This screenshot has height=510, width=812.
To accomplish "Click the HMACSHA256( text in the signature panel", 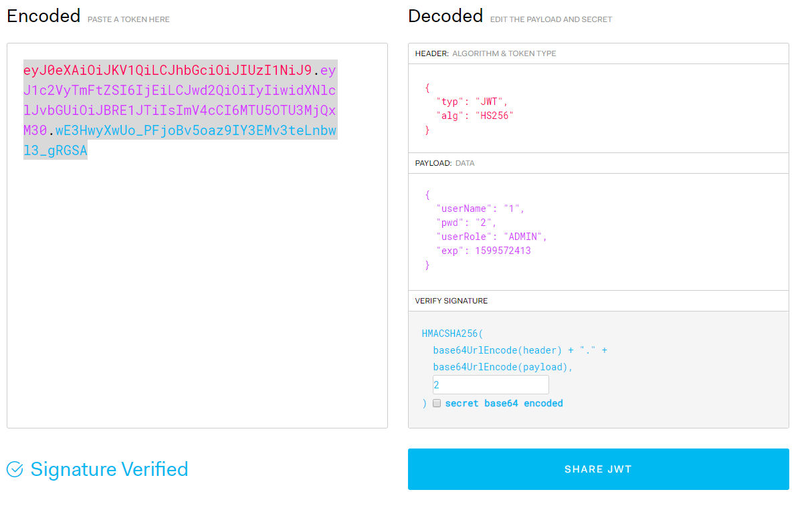I will point(451,333).
